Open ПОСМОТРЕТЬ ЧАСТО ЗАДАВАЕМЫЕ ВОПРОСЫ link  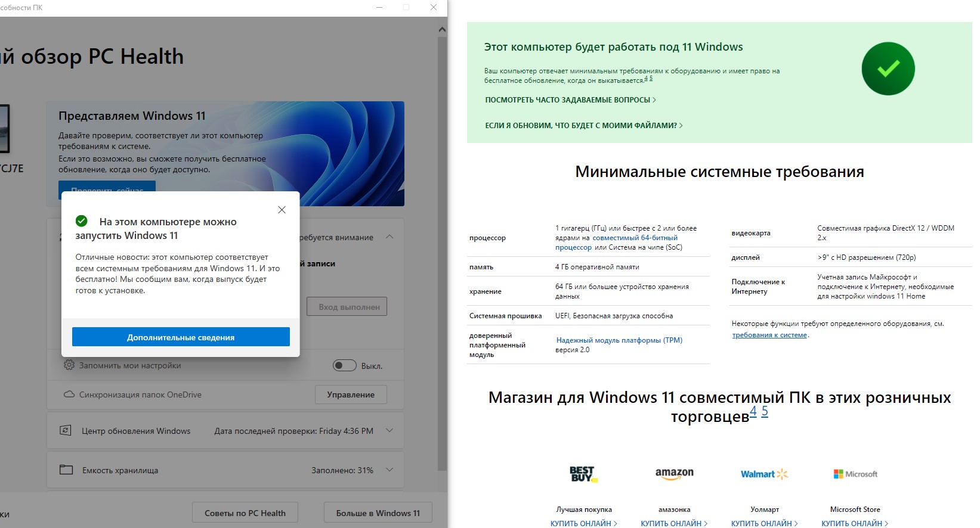pos(570,100)
